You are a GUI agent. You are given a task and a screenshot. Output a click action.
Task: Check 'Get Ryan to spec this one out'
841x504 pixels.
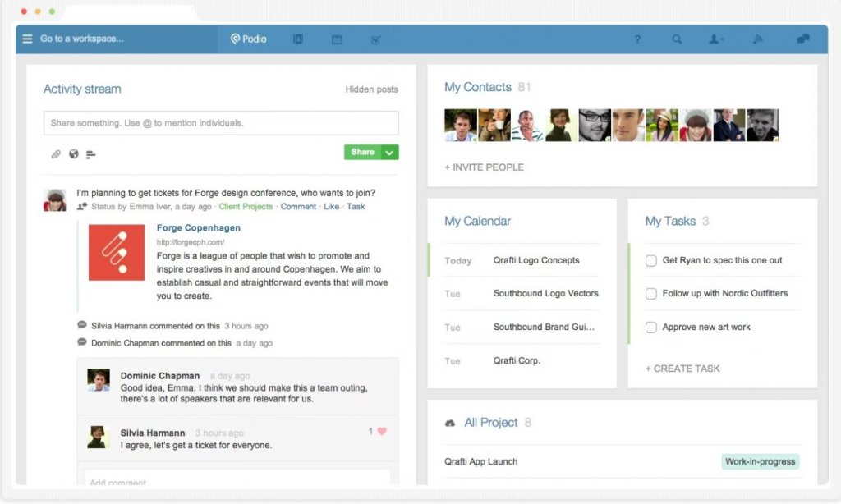point(651,260)
